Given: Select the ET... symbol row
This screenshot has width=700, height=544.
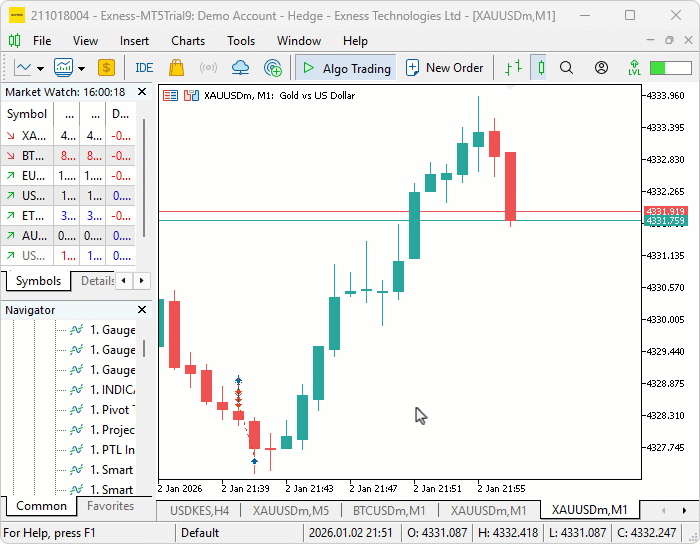Looking at the screenshot, I should 68,216.
